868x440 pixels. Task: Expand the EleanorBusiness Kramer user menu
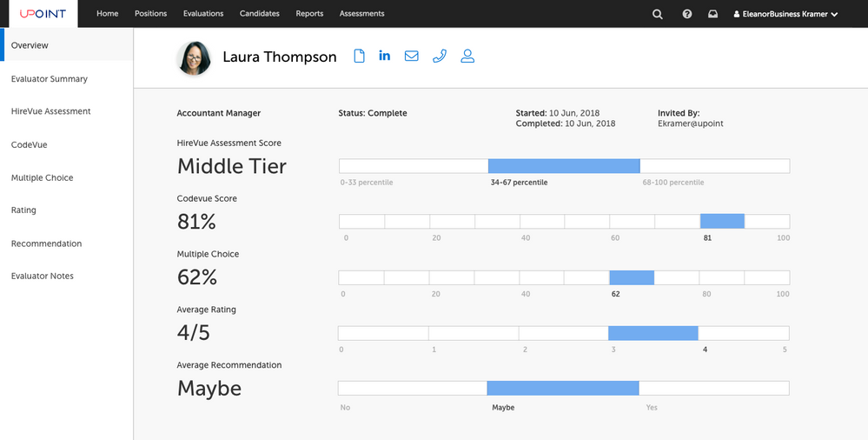pos(785,14)
